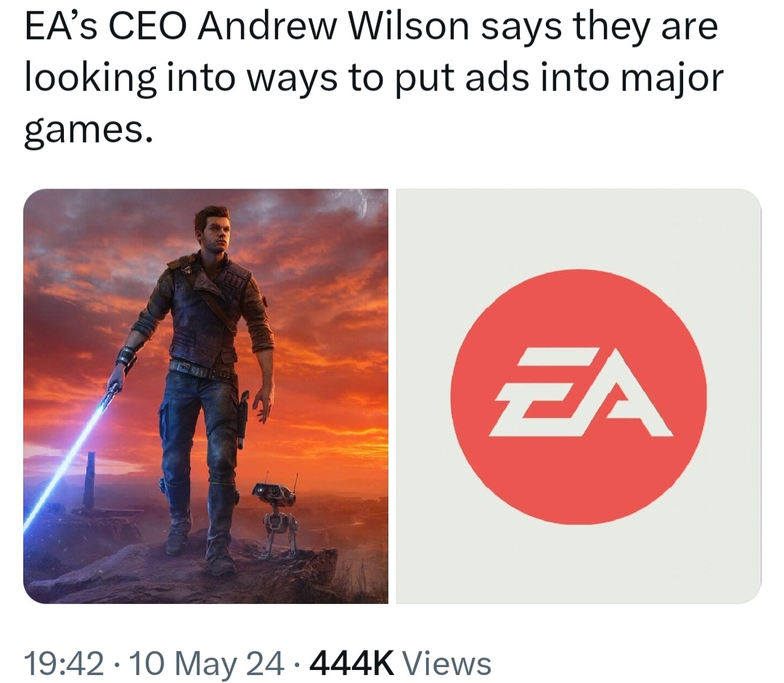Click the word "ads" in the post text
The width and height of the screenshot is (784, 683).
click(497, 78)
